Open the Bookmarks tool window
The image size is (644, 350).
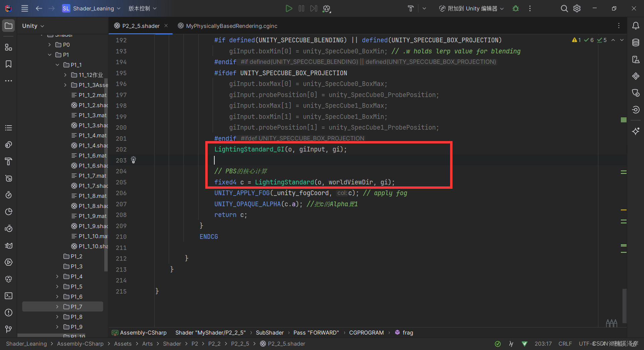(x=8, y=64)
